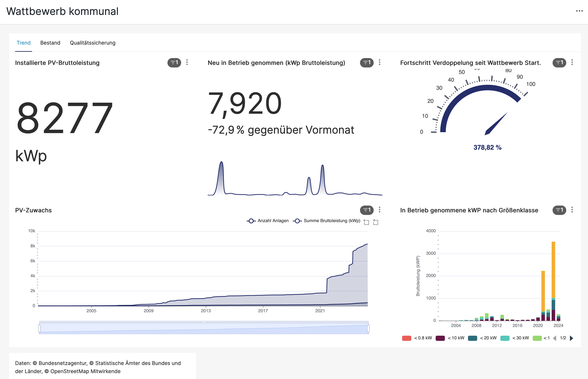Viewport: 588px width, 379px height.
Task: Activate the zoom area tool on the PV-Zuwachs chart
Action: click(366, 222)
